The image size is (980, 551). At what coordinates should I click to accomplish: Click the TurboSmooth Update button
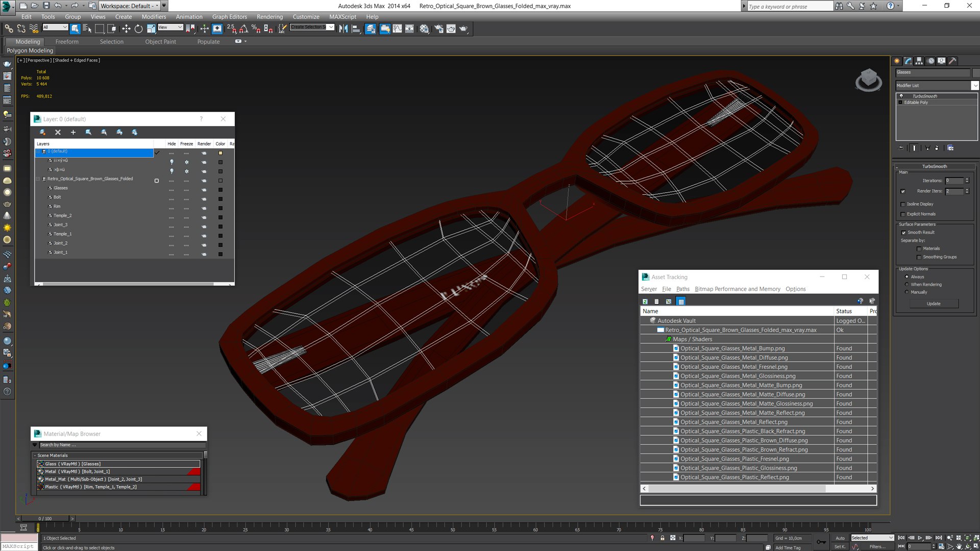(x=934, y=304)
